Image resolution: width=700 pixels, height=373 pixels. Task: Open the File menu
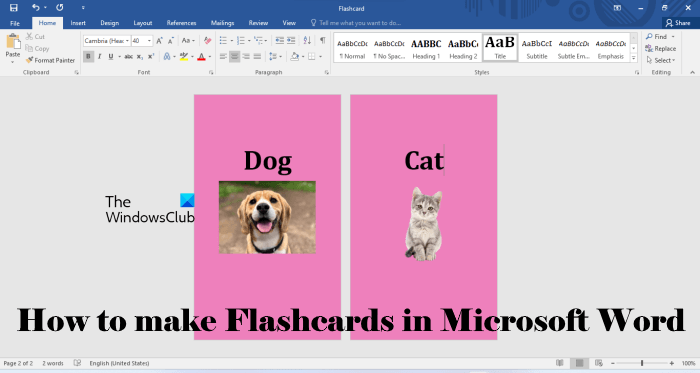pos(15,23)
